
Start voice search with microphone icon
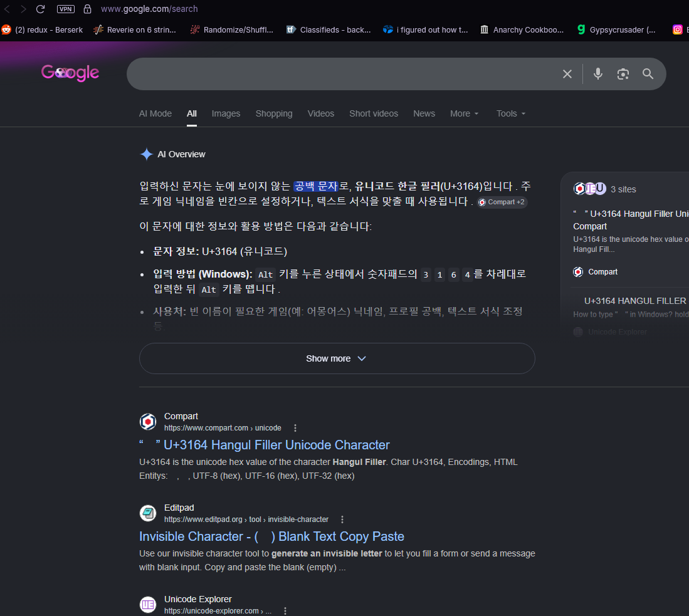[597, 74]
